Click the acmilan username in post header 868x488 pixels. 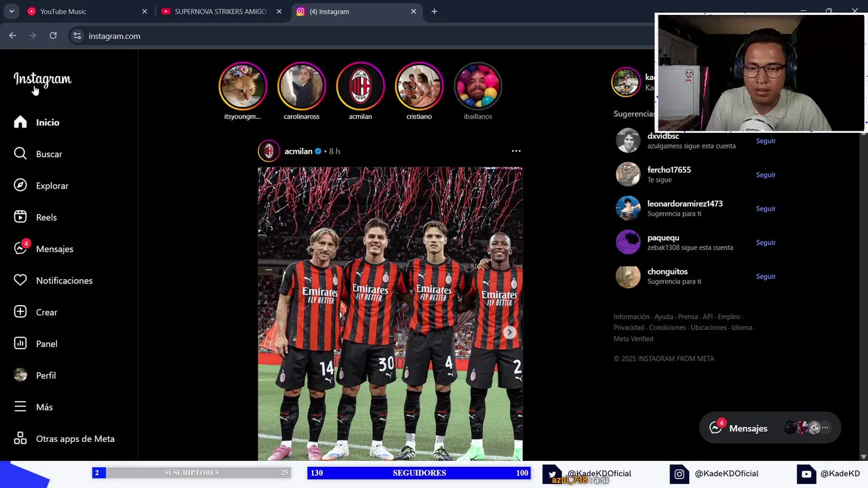298,151
